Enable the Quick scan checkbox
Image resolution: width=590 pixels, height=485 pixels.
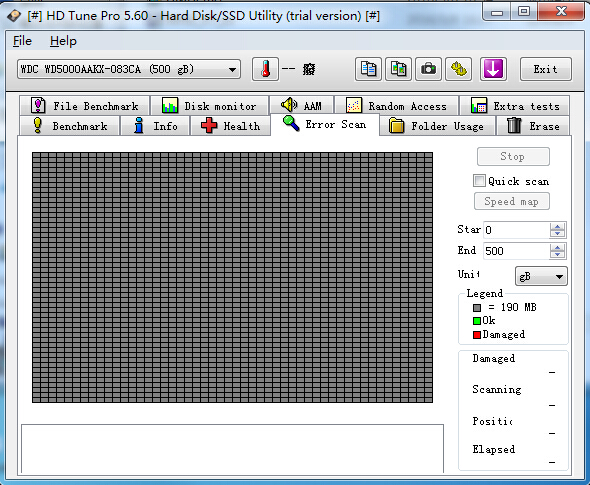point(479,181)
